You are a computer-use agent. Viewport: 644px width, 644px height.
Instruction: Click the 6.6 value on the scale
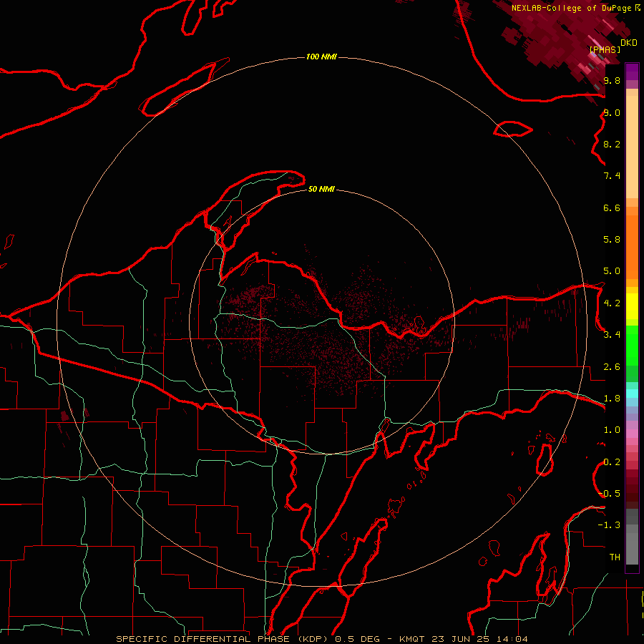click(x=612, y=208)
